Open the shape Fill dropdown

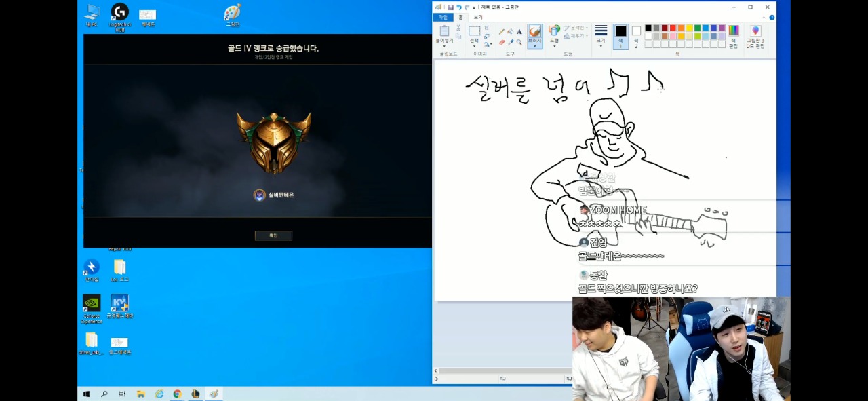click(x=577, y=36)
